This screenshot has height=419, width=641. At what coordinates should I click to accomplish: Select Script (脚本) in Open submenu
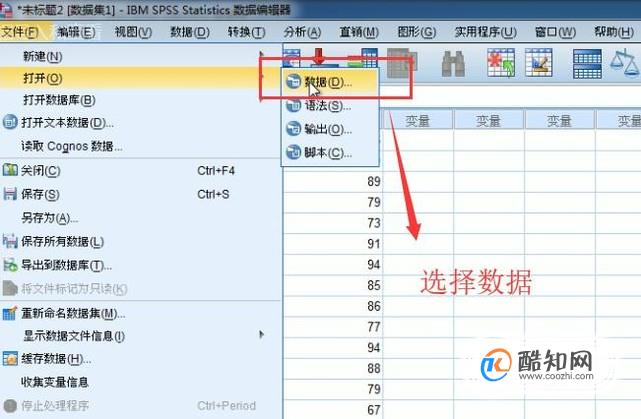330,153
